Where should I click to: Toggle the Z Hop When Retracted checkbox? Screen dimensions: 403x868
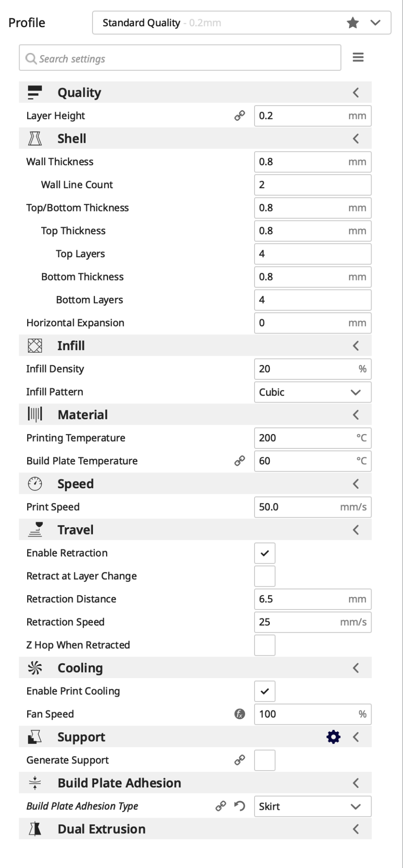(x=265, y=645)
